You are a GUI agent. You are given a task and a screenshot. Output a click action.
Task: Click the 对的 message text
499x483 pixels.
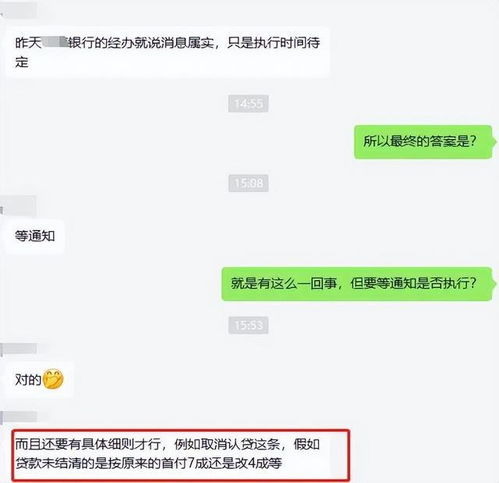[x=28, y=380]
